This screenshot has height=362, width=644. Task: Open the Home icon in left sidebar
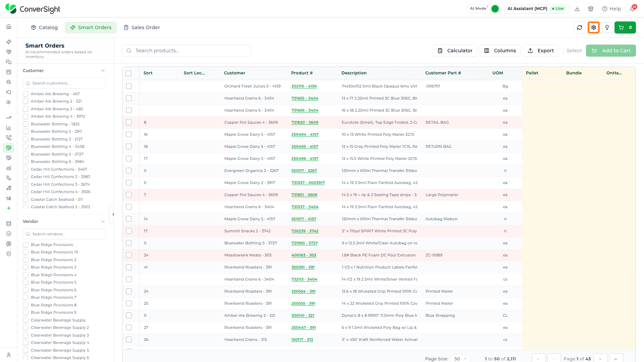pos(9,26)
